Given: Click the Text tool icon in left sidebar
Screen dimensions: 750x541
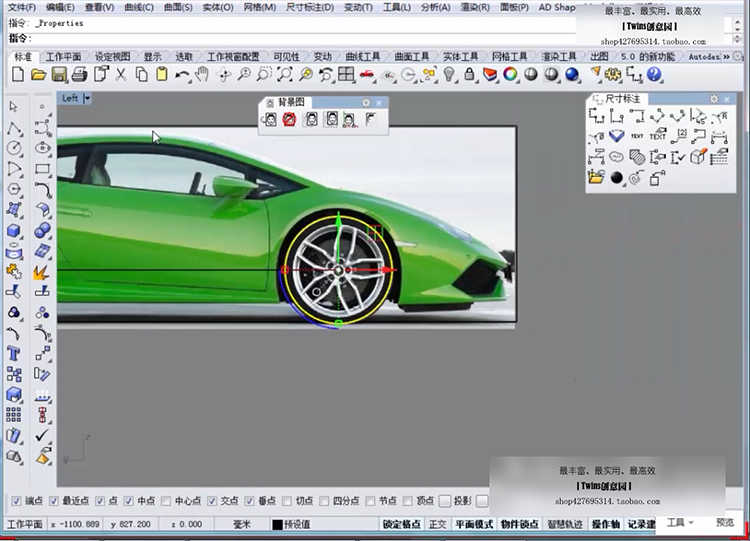Looking at the screenshot, I should click(x=14, y=353).
